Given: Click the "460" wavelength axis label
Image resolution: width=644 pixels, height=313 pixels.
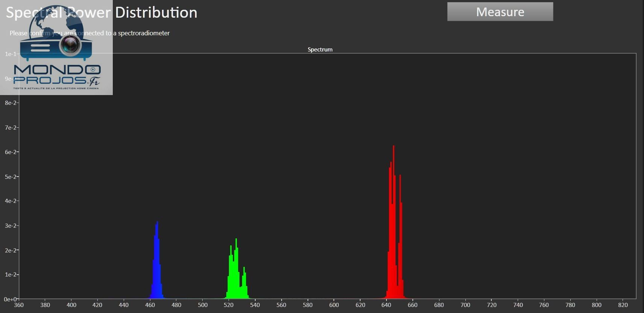Looking at the screenshot, I should click(150, 305).
